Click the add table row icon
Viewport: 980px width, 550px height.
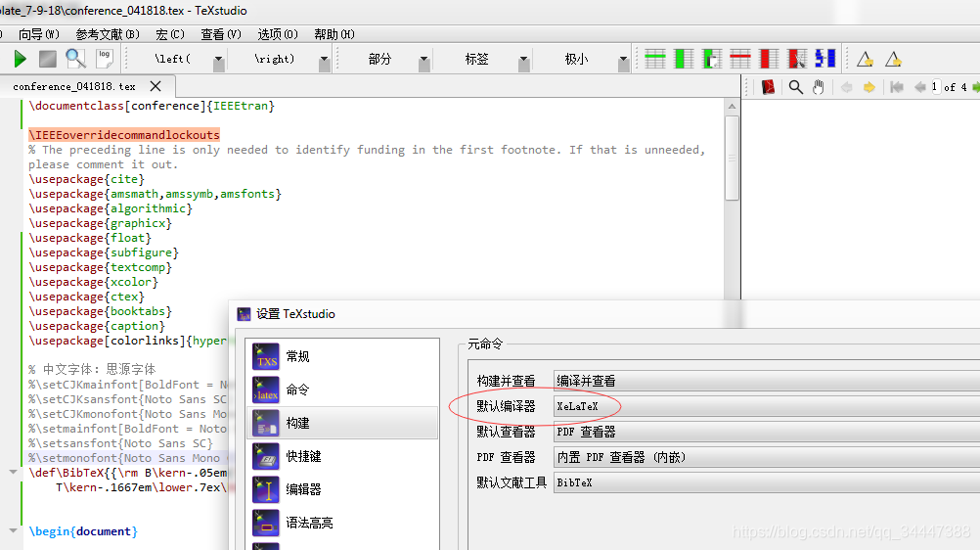point(655,59)
